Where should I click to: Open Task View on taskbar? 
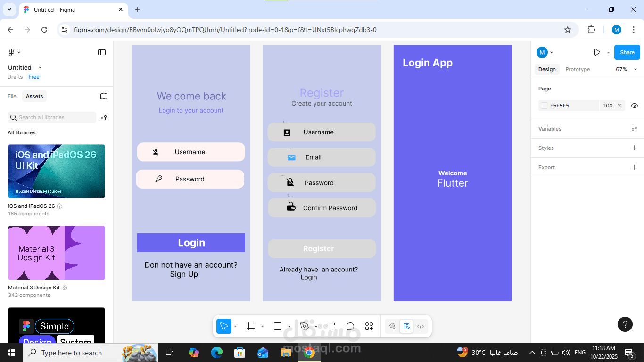(170, 353)
